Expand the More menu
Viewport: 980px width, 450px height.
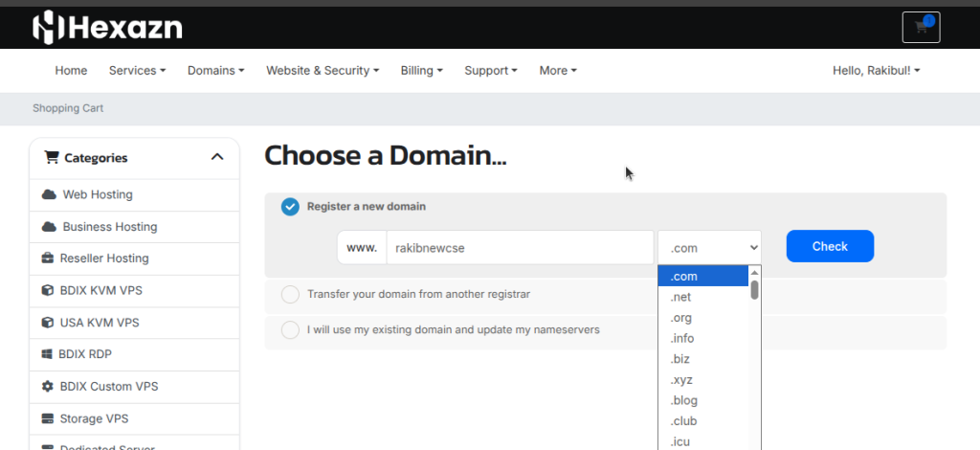point(558,71)
